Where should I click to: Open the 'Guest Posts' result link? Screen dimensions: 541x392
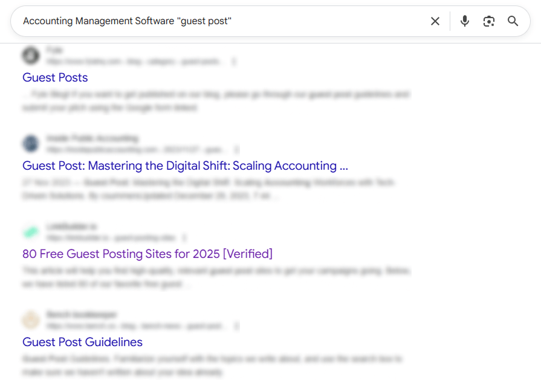point(54,77)
